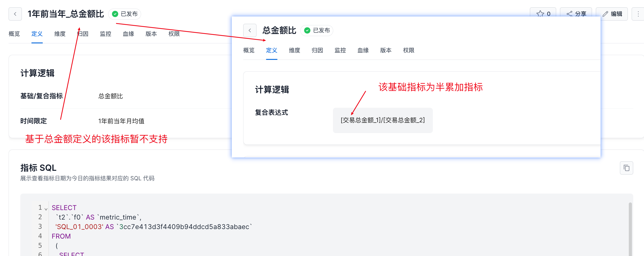Open the 权限 tab on main page
The image size is (644, 256).
coord(174,34)
